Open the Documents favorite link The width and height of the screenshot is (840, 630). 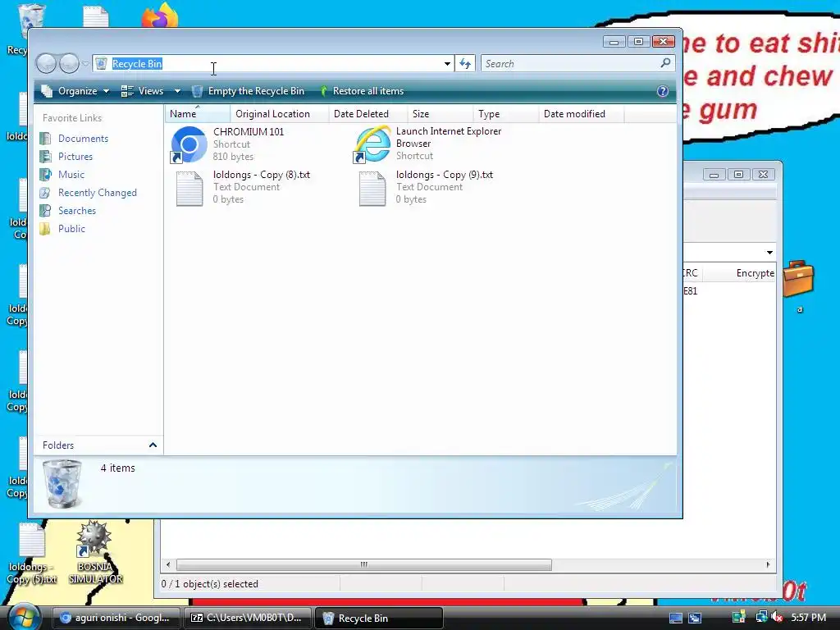click(x=83, y=138)
